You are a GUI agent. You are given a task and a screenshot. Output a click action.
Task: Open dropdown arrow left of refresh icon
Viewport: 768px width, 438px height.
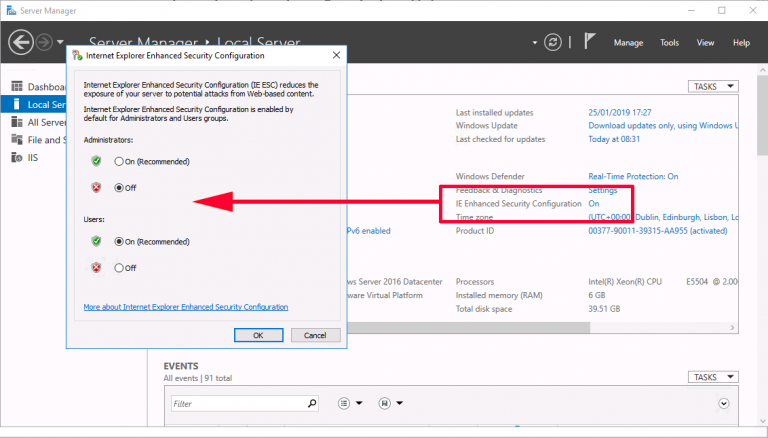(534, 43)
